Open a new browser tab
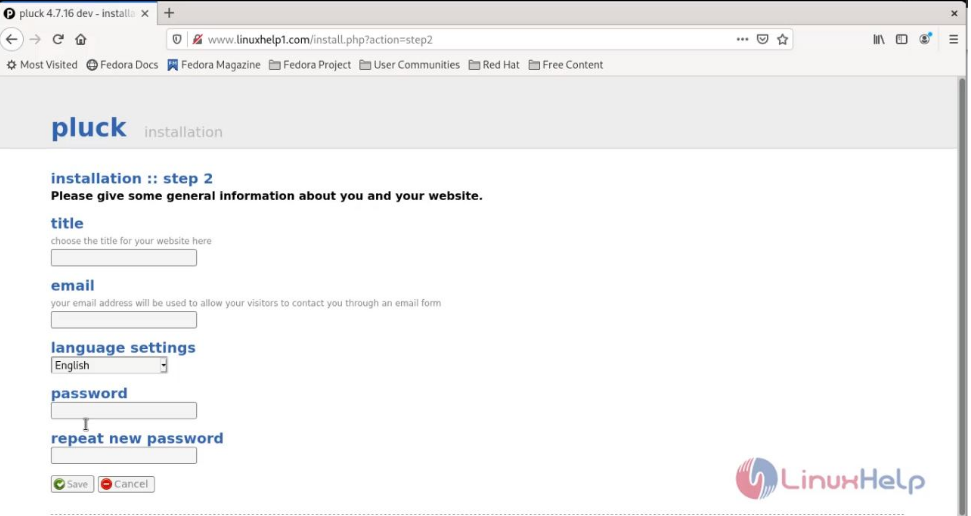 169,13
